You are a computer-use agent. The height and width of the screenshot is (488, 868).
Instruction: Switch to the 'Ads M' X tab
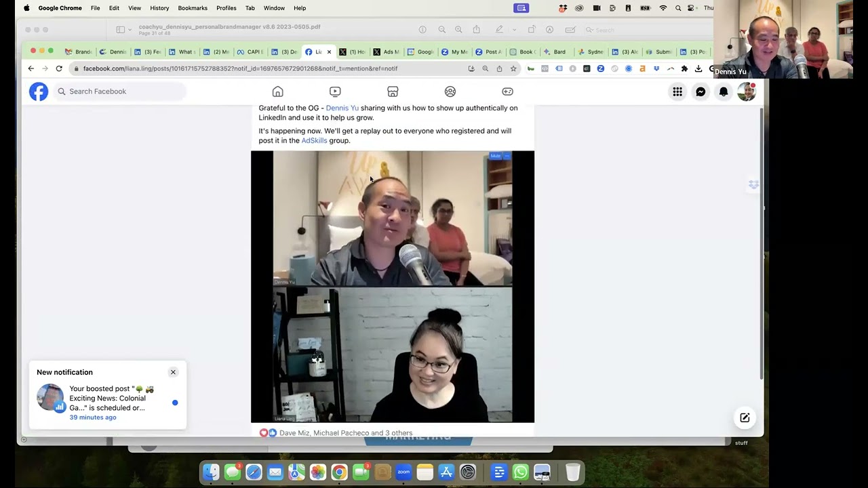(387, 52)
